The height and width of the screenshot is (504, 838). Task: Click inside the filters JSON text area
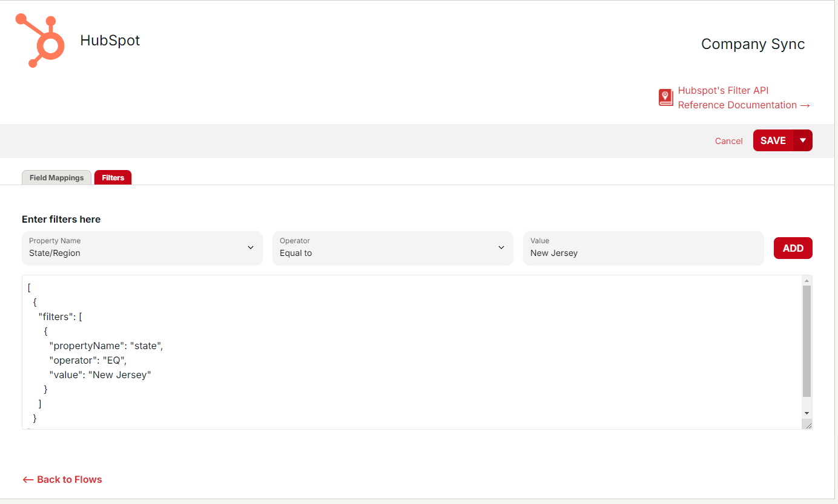412,352
